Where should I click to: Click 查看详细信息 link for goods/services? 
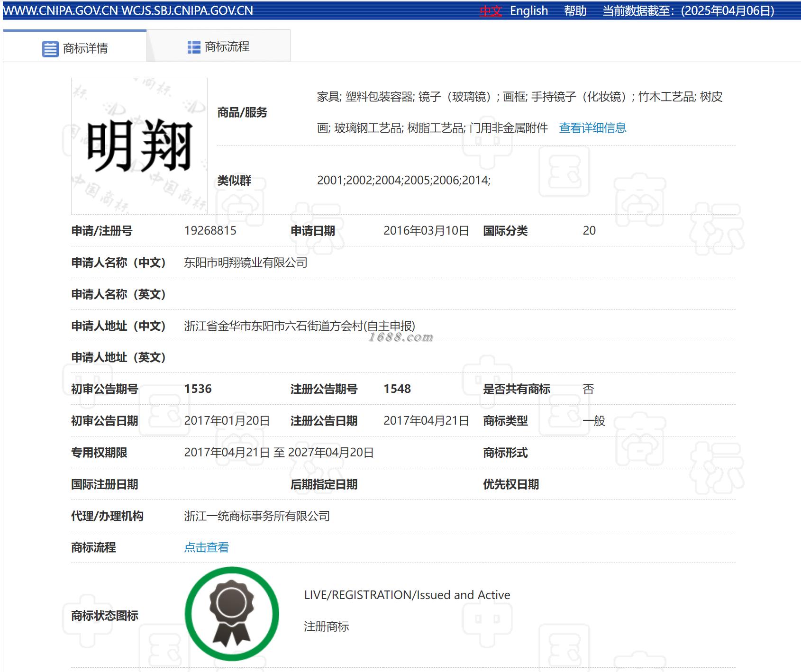tap(592, 128)
